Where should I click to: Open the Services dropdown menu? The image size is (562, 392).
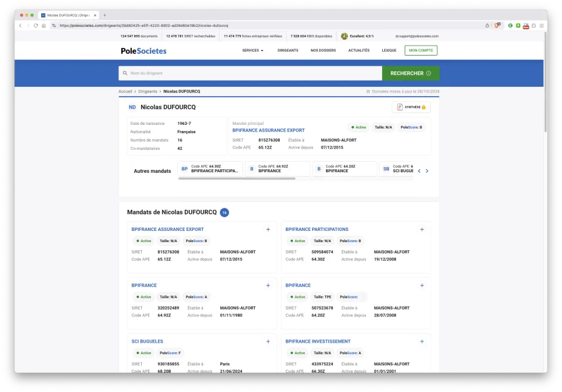[x=253, y=51]
